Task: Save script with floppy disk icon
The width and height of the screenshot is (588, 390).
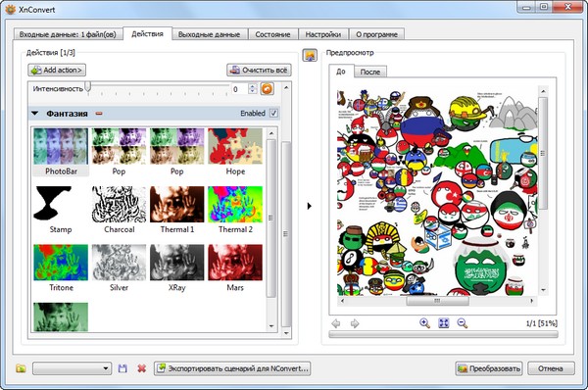Action: [122, 368]
